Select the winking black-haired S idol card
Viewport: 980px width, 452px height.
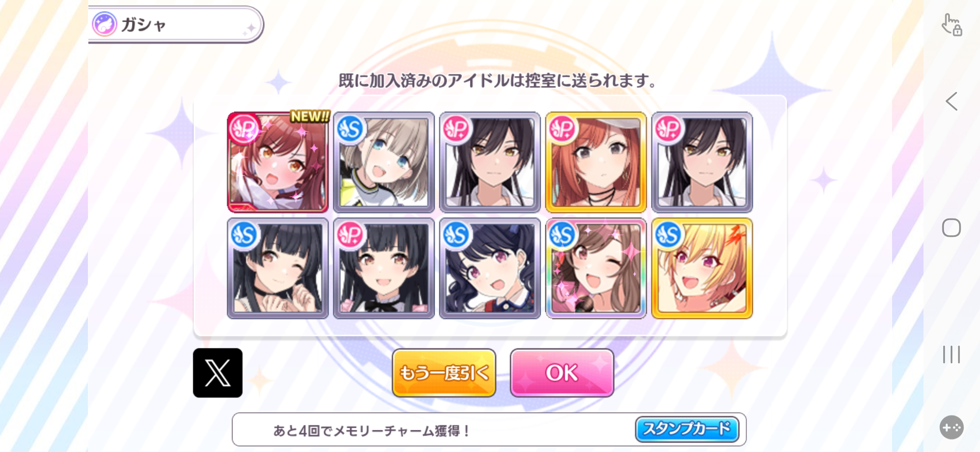coord(278,268)
